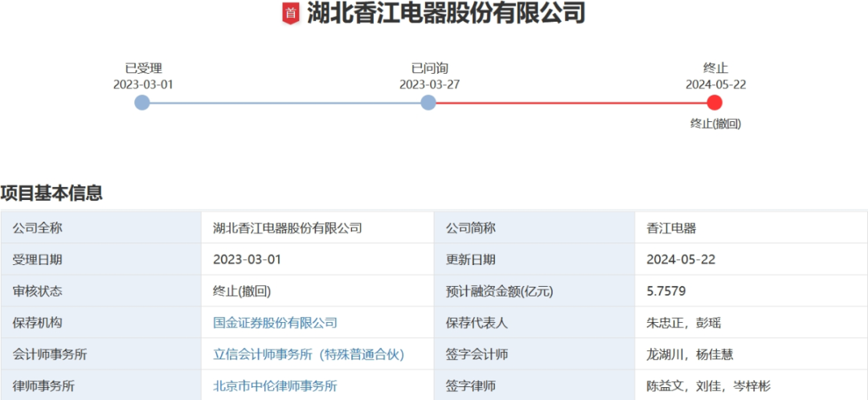Open 立信会计师事务所 accounting firm link
868x400 pixels.
click(309, 355)
